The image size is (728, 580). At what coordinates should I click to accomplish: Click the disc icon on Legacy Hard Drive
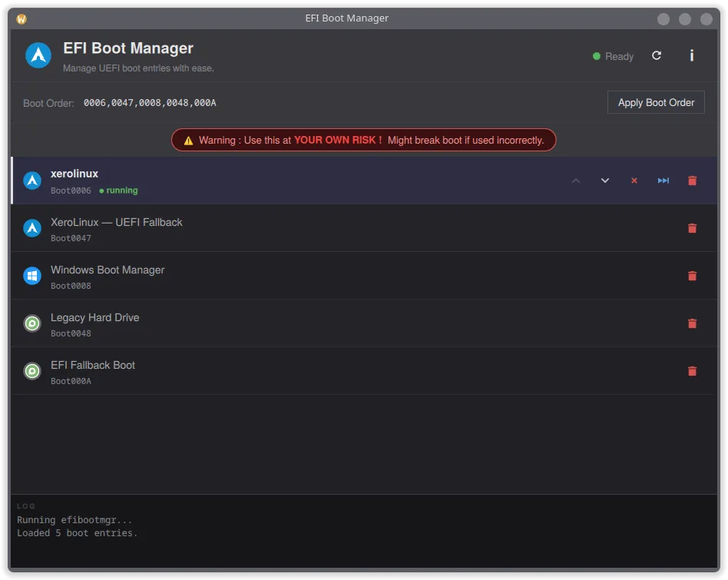point(31,323)
